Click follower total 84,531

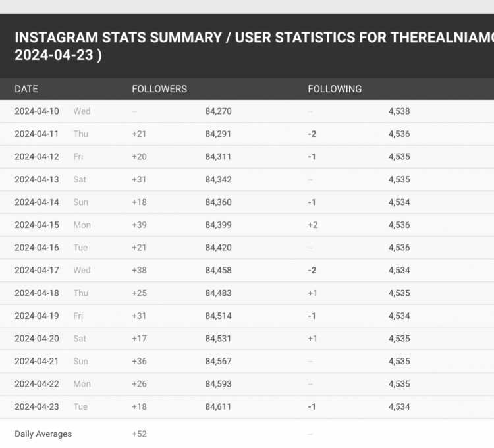(218, 339)
